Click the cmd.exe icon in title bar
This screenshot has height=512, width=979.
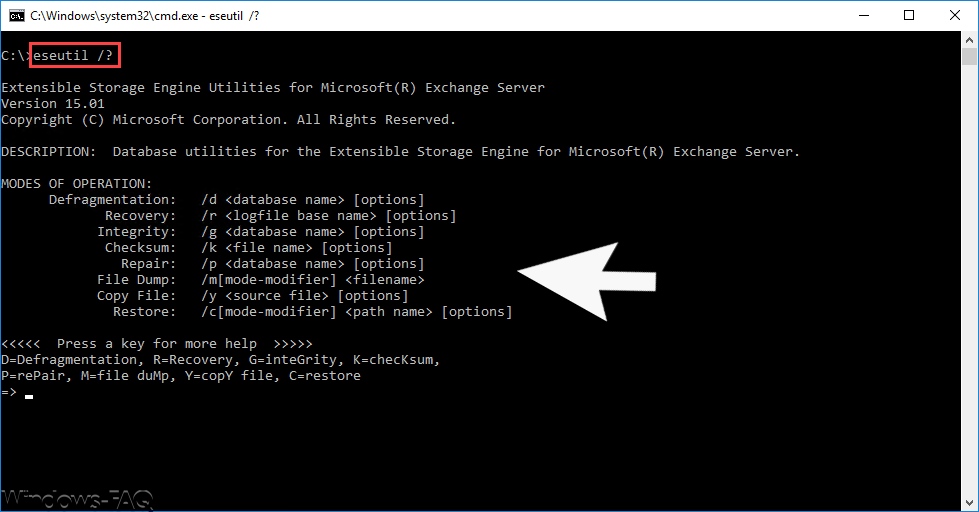point(16,16)
